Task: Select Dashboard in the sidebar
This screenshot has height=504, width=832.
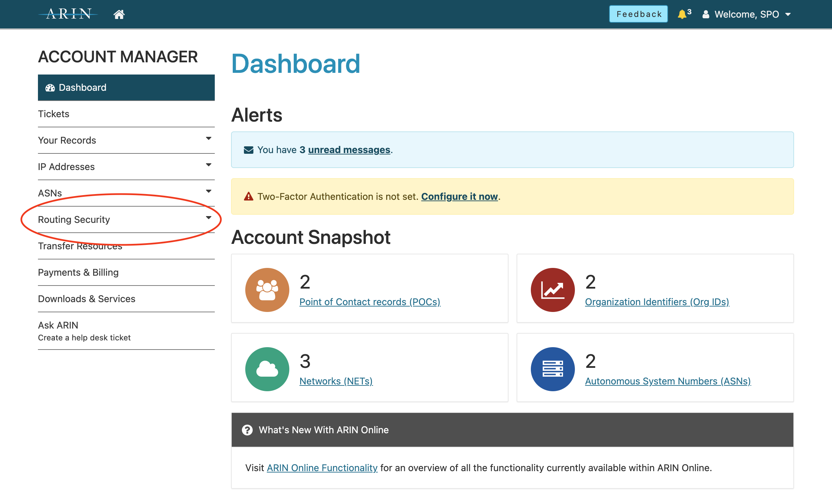Action: point(126,87)
